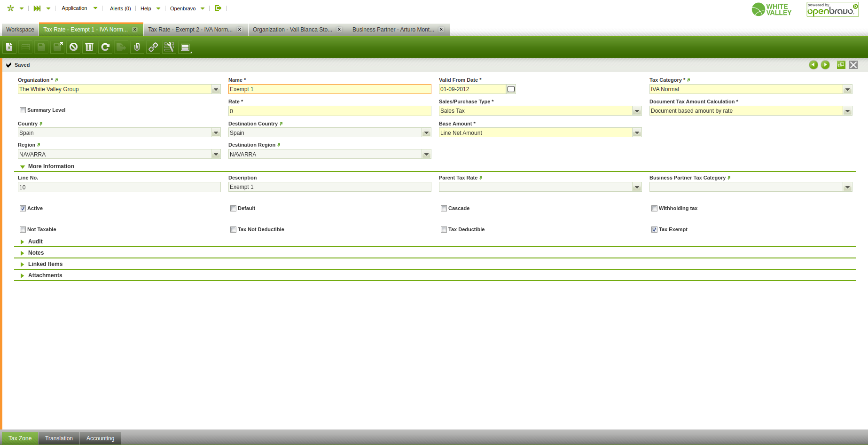Go to the next record arrow
The image size is (868, 445).
coord(825,65)
